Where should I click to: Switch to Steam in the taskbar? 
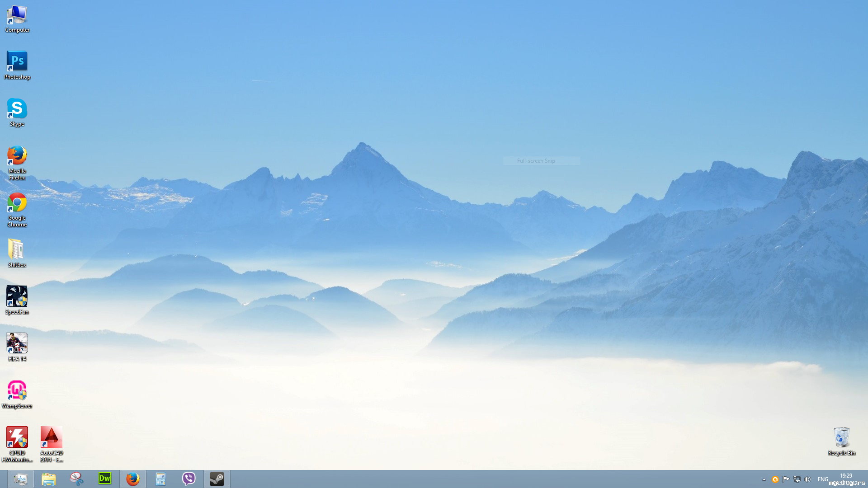(x=217, y=479)
